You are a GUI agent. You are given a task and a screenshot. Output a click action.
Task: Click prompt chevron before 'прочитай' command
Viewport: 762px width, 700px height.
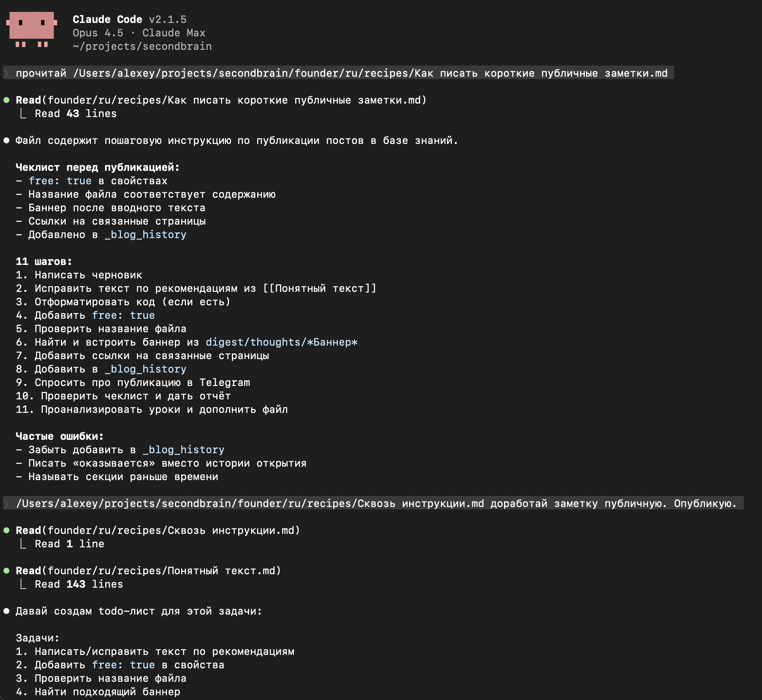pyautogui.click(x=7, y=73)
